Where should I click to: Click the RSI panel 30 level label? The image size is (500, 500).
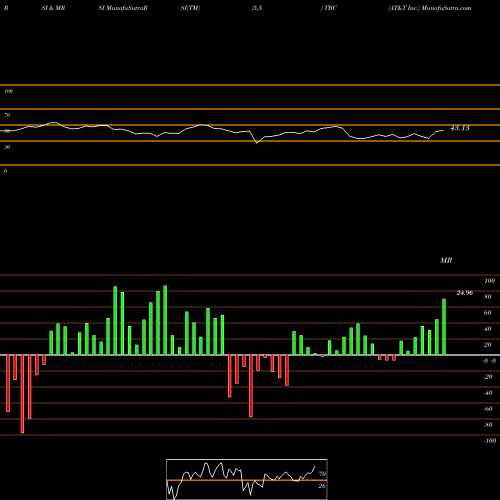point(7,147)
